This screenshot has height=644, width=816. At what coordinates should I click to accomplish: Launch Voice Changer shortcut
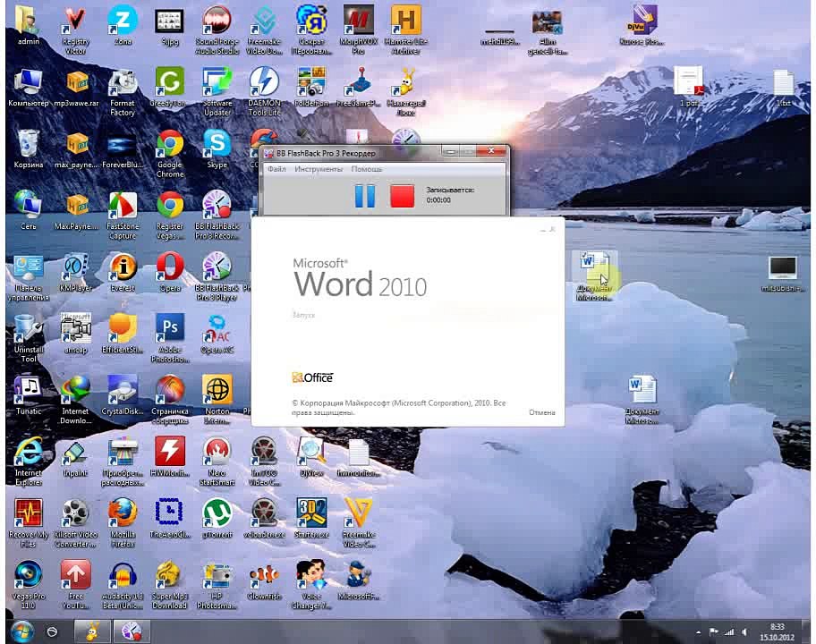click(x=311, y=585)
